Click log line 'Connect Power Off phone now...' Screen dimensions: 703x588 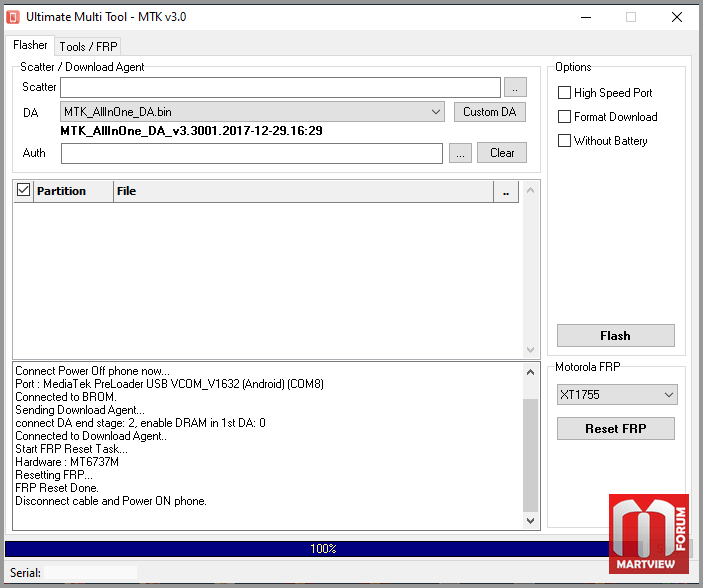(92, 371)
